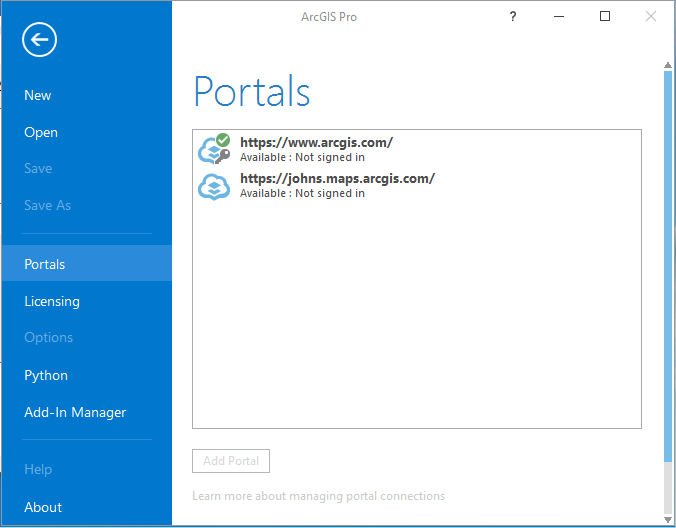Open the New menu item

point(38,95)
